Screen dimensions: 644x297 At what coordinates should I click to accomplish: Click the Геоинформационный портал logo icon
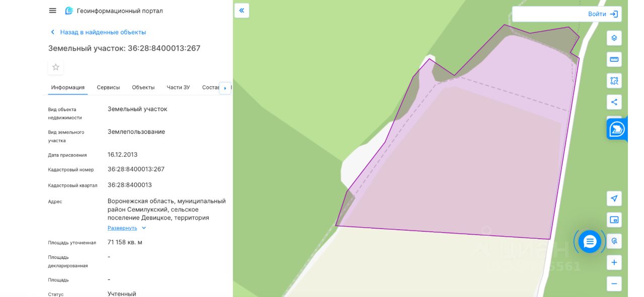pos(69,11)
